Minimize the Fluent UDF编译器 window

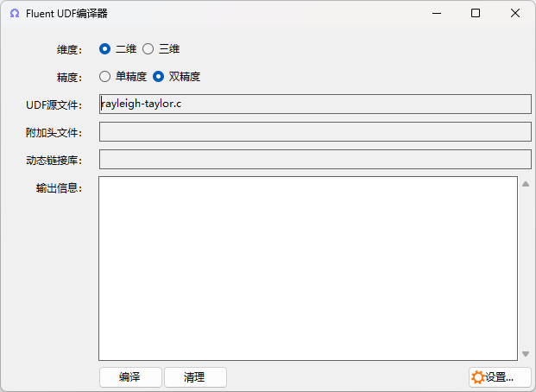[x=437, y=13]
